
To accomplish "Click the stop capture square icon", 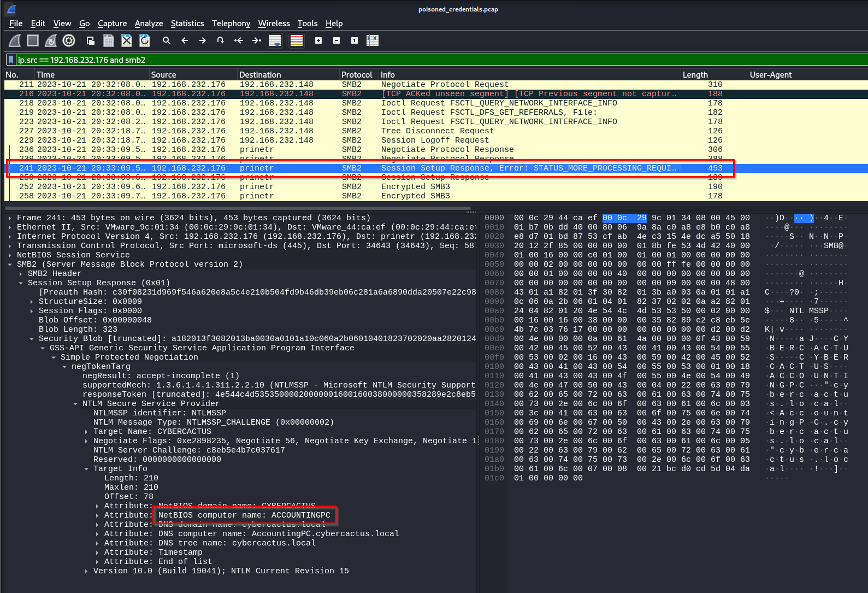I will point(33,40).
